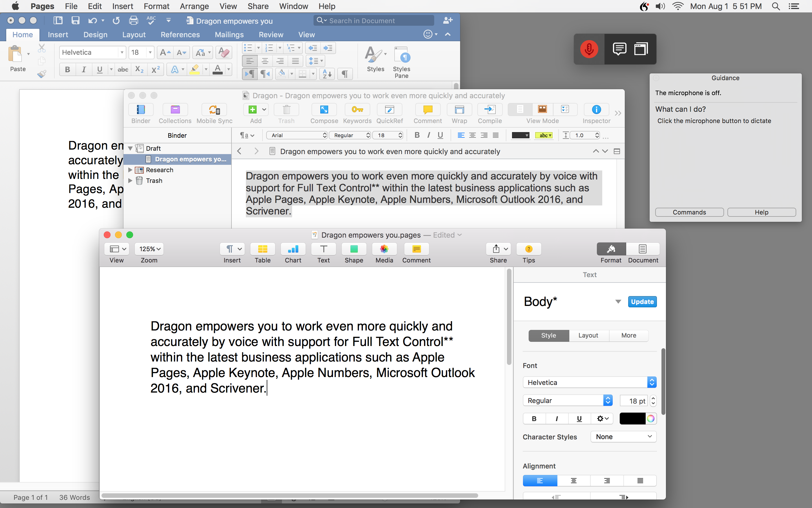Screen dimensions: 812x508
Task: Open Dragon guidance speech bubble icon
Action: pos(619,49)
